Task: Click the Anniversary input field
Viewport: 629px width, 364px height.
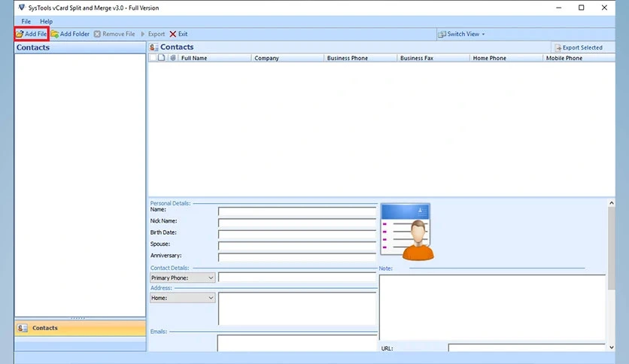Action: tap(297, 257)
